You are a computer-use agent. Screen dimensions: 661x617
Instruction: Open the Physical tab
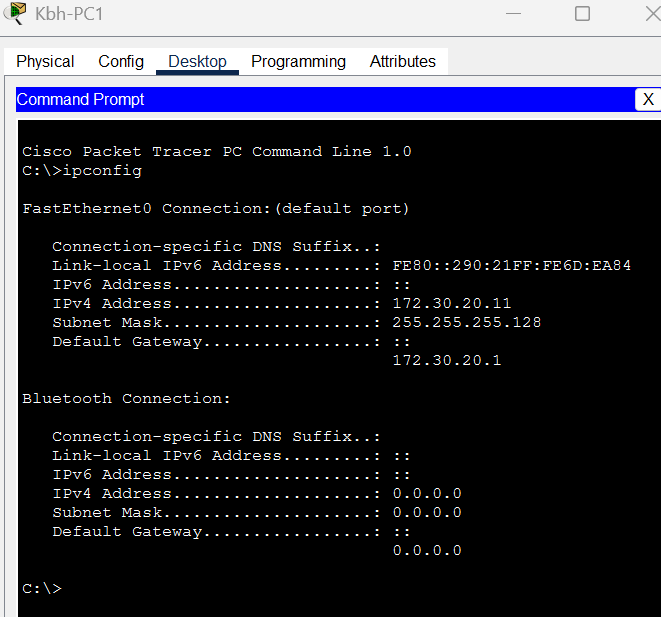(x=45, y=62)
